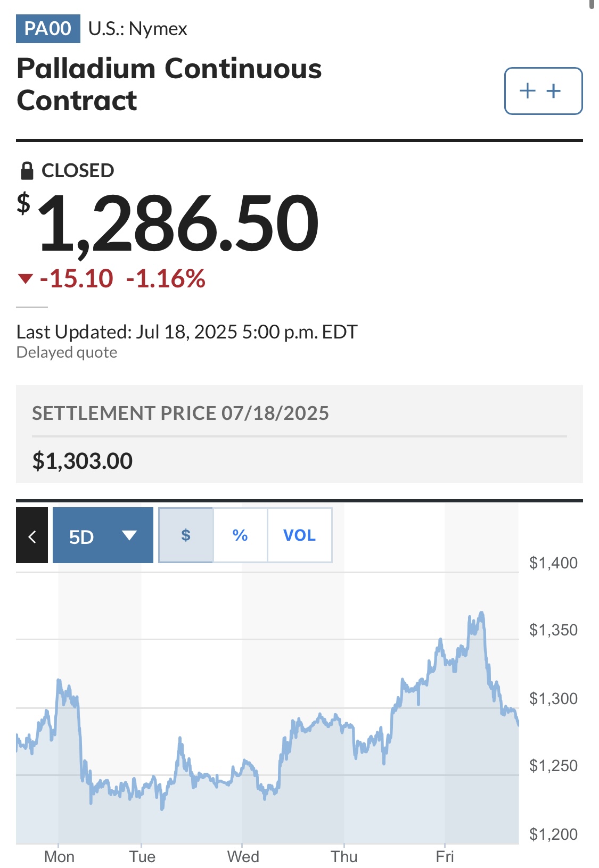Click the Fri label on chart axis

[445, 857]
